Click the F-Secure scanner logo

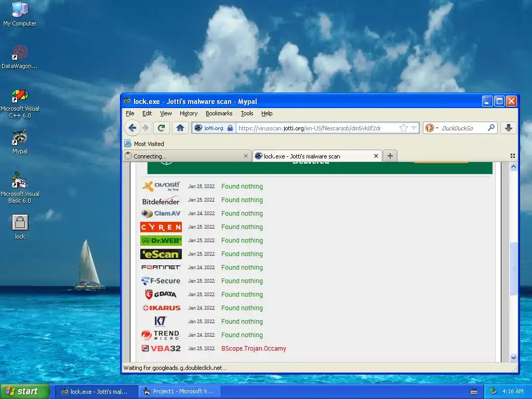coord(161,281)
